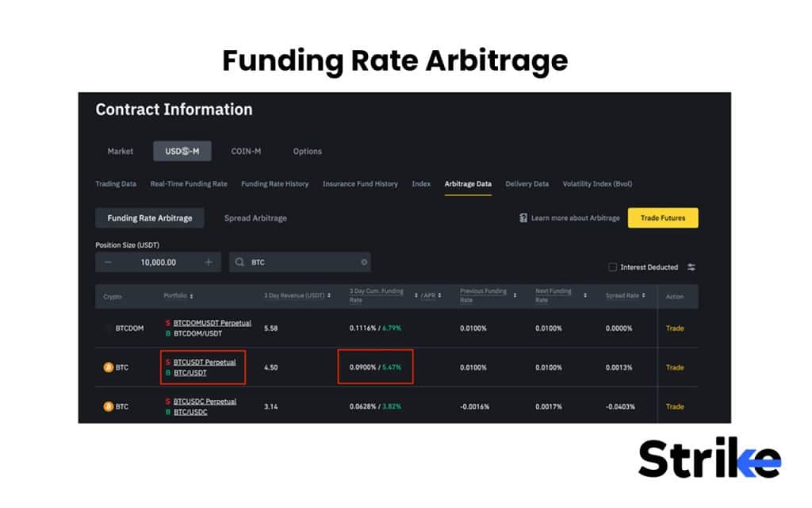Open the Funding Rate History tab

click(274, 183)
